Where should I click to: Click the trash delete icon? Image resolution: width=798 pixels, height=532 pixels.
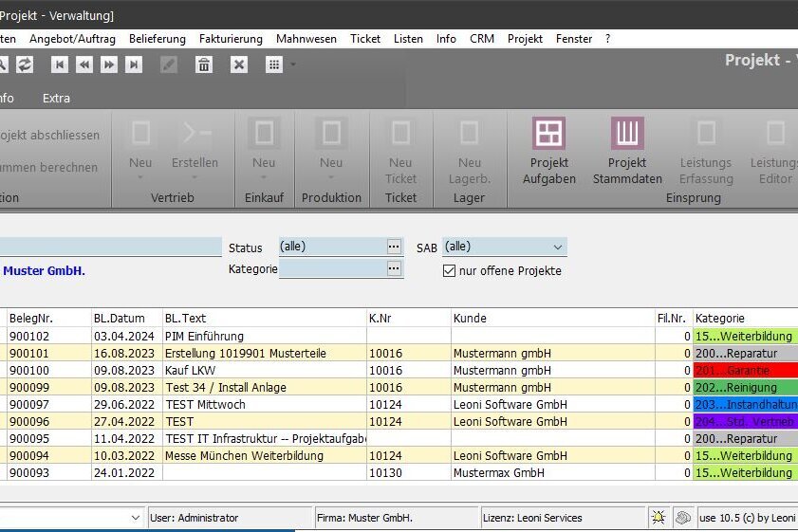[x=203, y=64]
